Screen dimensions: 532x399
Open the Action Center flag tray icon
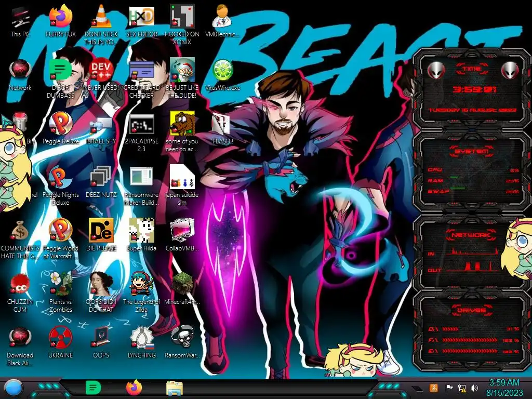[x=449, y=388]
